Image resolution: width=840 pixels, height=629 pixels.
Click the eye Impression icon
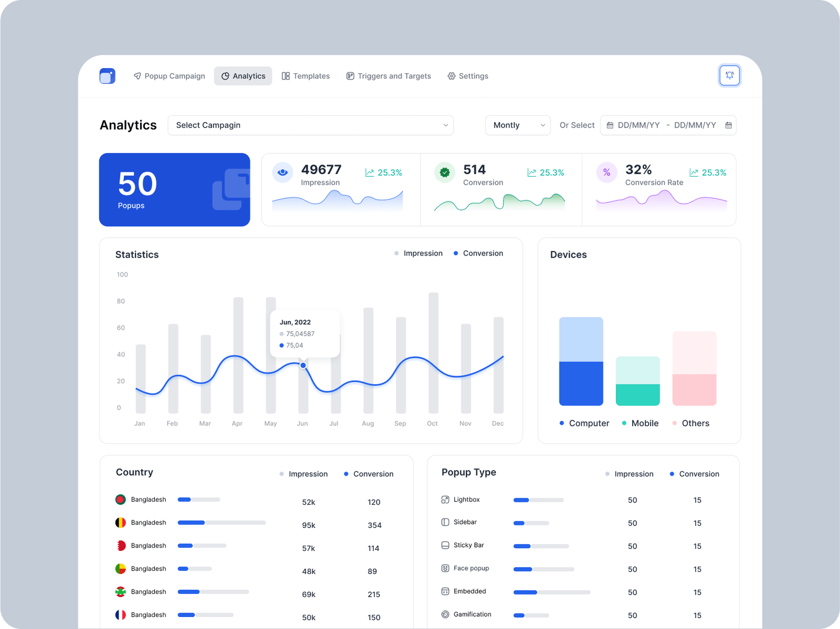click(x=282, y=172)
